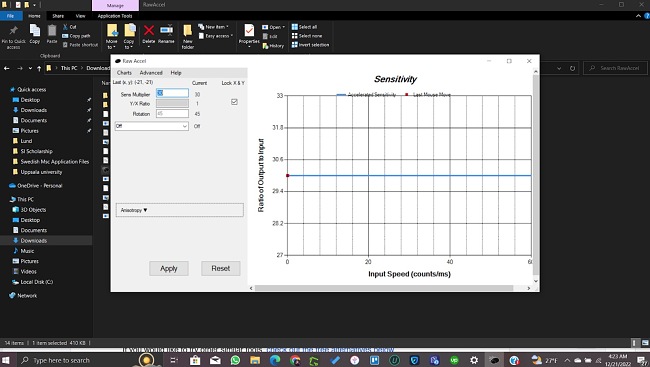Open file History from ribbon
The image size is (650, 367).
pos(273,46)
